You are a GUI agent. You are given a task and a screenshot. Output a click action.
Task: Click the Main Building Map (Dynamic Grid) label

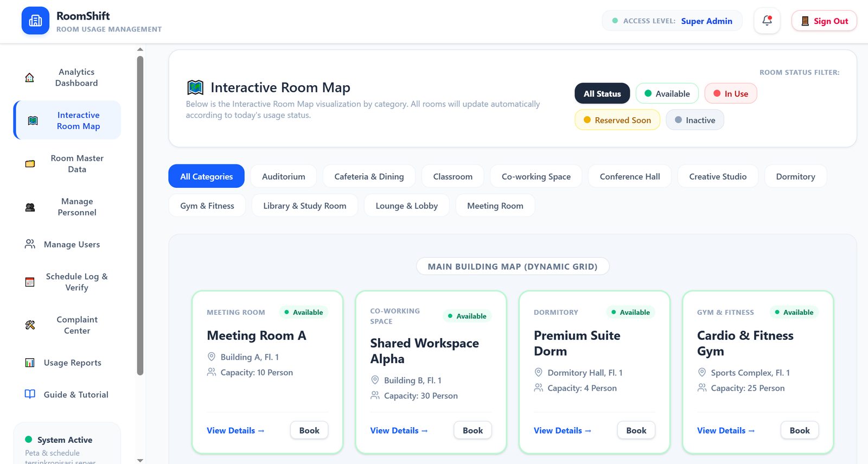[513, 266]
